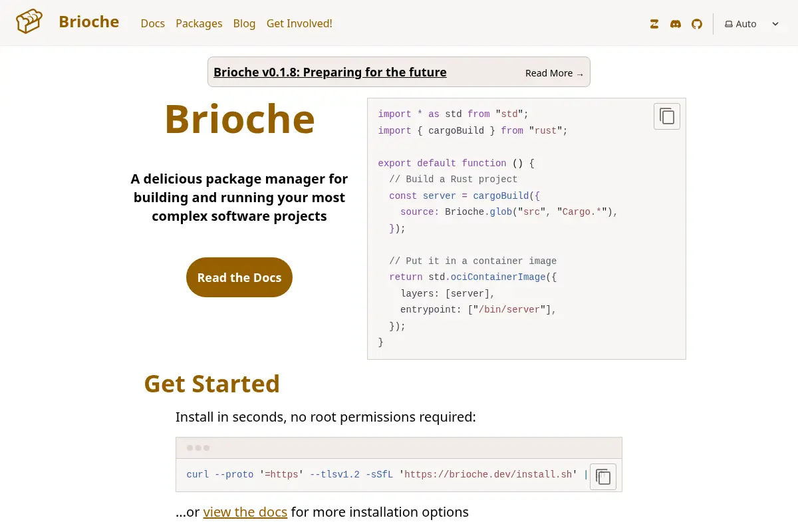Viewport: 798px width, 532px height.
Task: Click the theme selector chevron arrow
Action: [775, 24]
